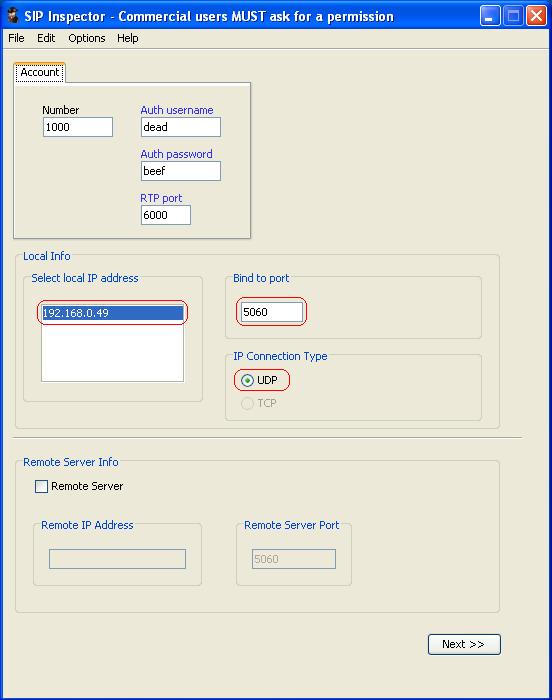Select the Account tab
Viewport: 552px width, 700px height.
click(40, 72)
